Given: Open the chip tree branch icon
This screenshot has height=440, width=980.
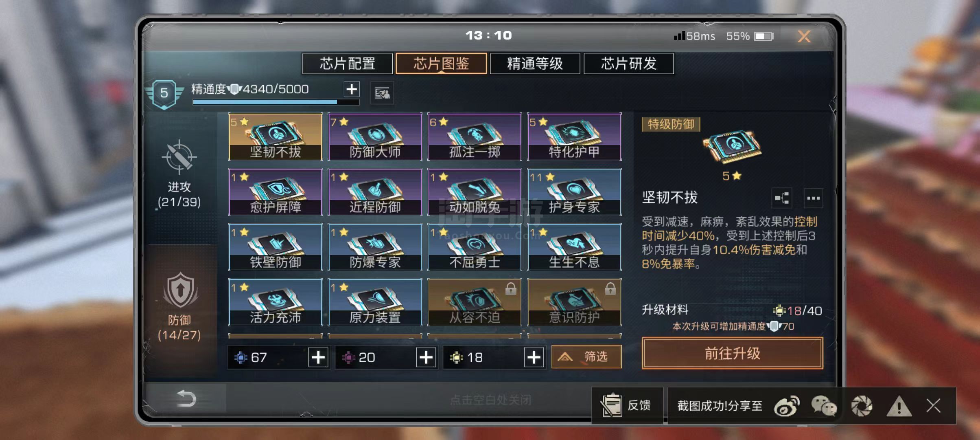Looking at the screenshot, I should tap(782, 198).
